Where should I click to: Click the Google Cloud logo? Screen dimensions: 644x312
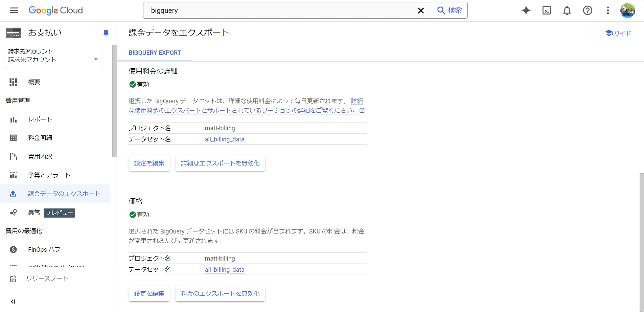pyautogui.click(x=55, y=10)
